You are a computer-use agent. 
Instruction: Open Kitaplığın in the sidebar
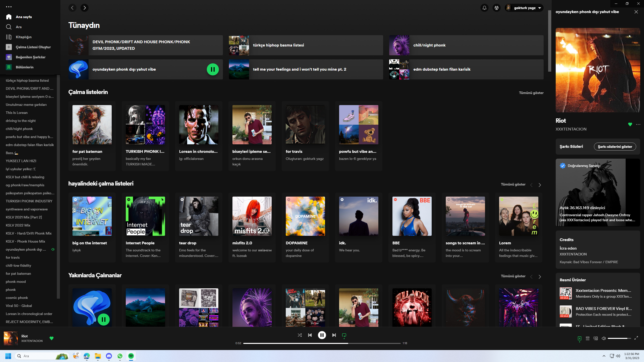pyautogui.click(x=23, y=37)
